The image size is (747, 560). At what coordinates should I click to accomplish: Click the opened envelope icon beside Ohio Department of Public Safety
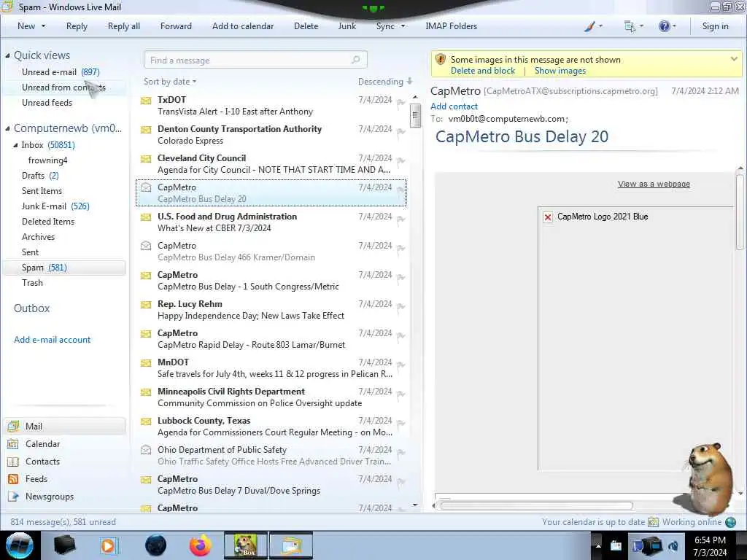point(146,449)
